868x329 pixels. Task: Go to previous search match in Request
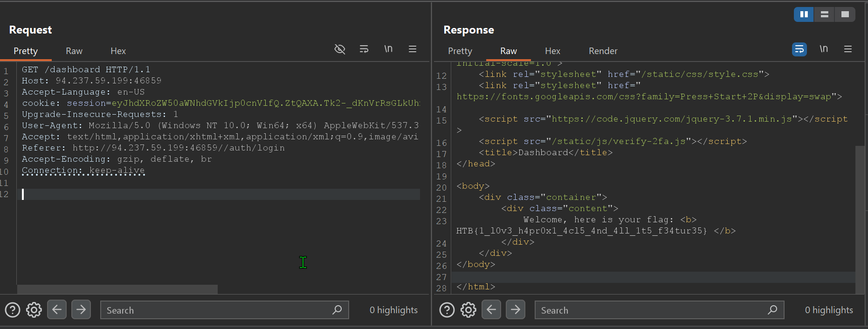click(x=57, y=309)
